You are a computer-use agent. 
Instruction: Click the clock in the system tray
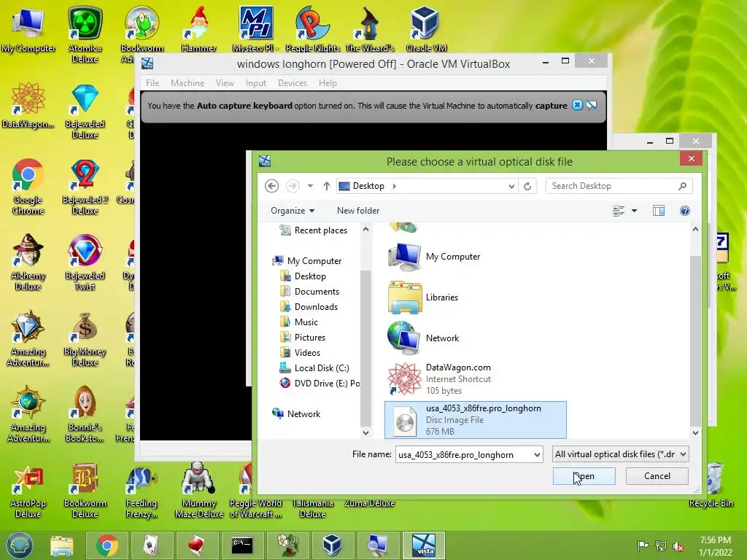coord(715,546)
